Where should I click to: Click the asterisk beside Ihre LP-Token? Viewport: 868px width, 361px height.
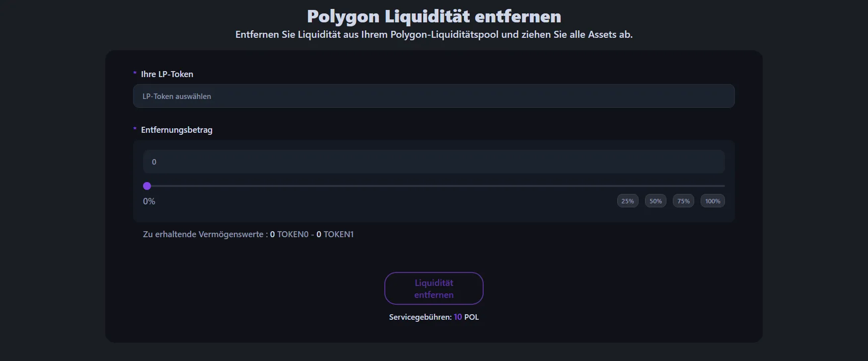click(x=135, y=74)
